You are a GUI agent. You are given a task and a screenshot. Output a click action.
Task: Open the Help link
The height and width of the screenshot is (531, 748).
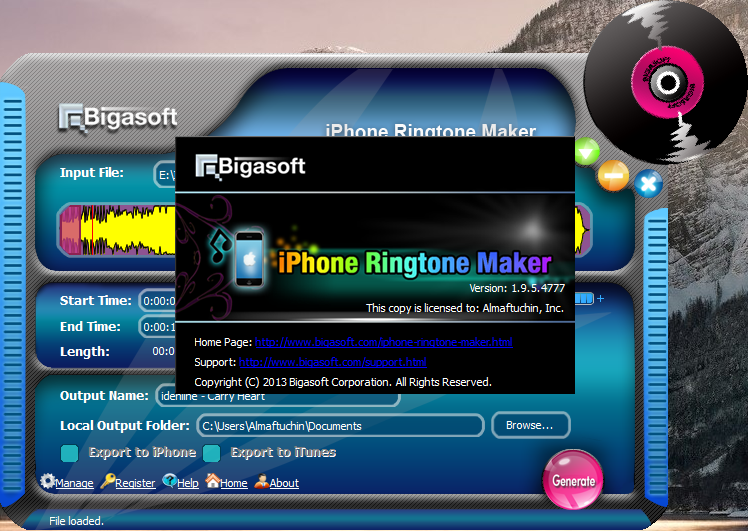(188, 483)
